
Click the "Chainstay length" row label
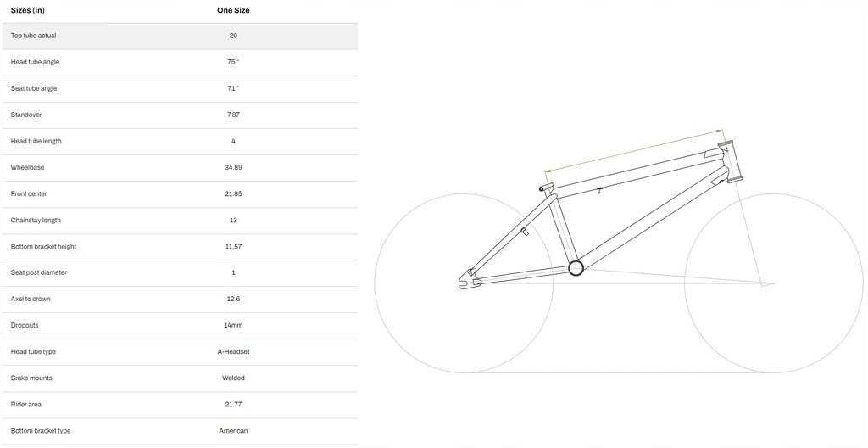click(x=36, y=220)
